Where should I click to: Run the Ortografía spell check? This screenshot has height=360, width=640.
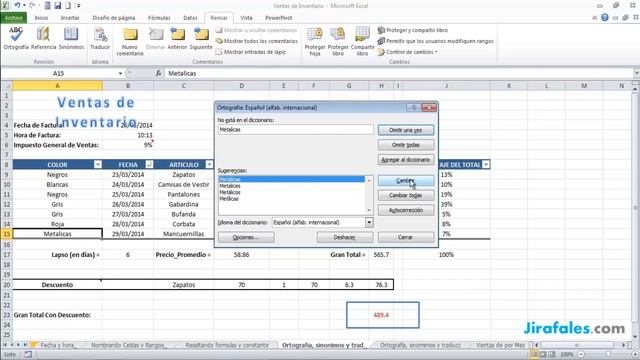16,38
